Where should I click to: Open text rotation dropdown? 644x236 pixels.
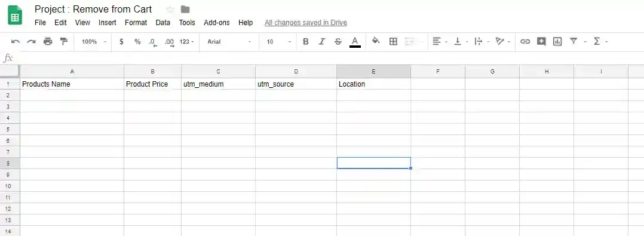[x=503, y=41]
